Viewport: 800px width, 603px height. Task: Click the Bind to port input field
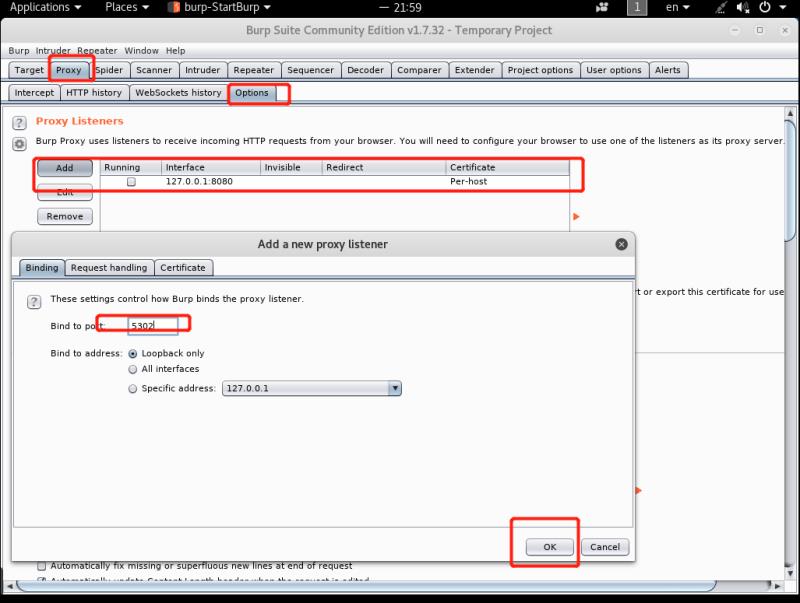pos(153,326)
